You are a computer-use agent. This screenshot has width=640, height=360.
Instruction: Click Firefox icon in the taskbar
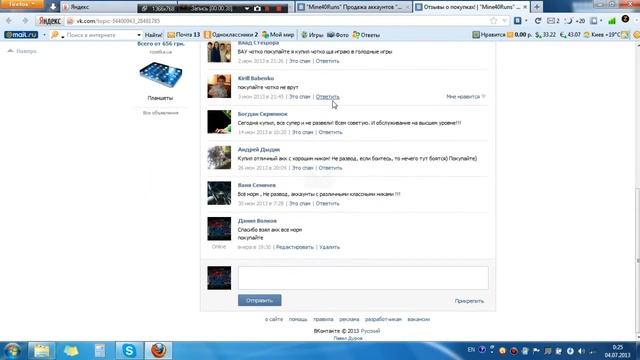(x=158, y=351)
